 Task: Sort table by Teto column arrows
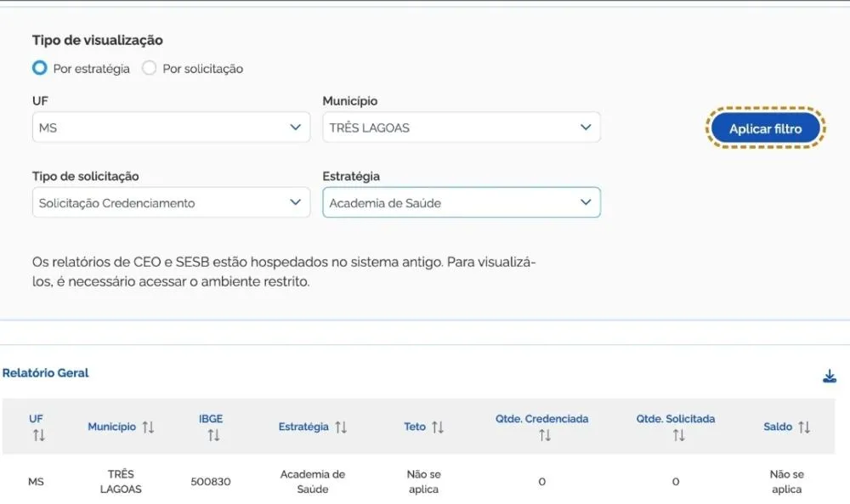(438, 428)
